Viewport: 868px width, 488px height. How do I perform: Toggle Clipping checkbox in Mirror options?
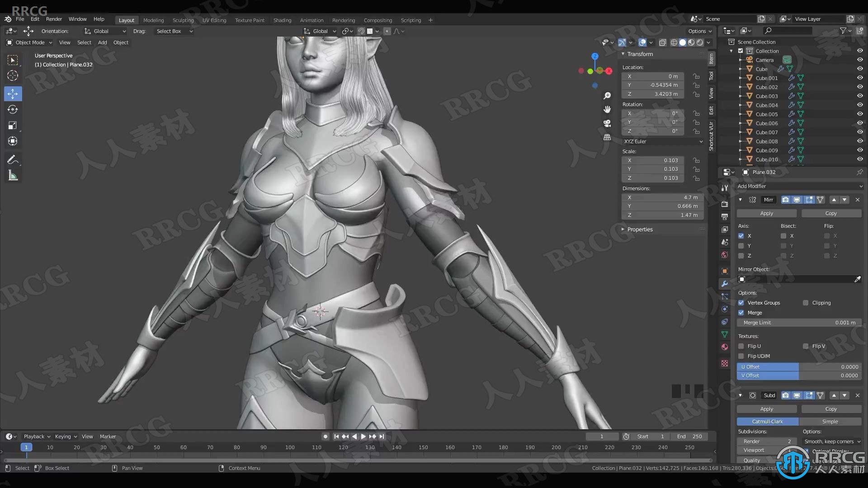806,303
